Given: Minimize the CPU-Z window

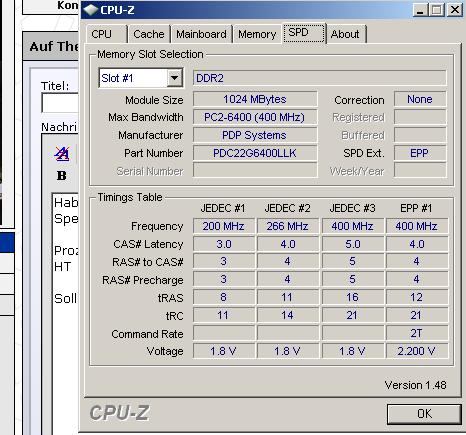Looking at the screenshot, I should (x=420, y=10).
